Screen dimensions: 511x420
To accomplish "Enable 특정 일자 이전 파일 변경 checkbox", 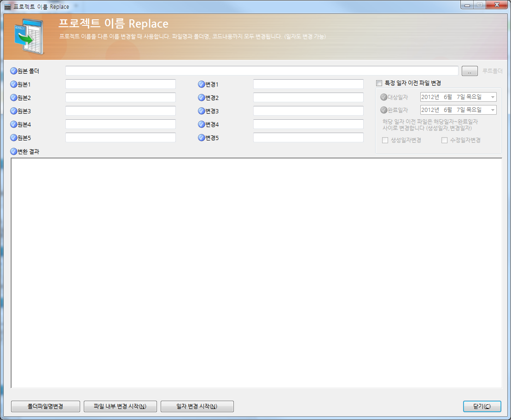I will 379,83.
